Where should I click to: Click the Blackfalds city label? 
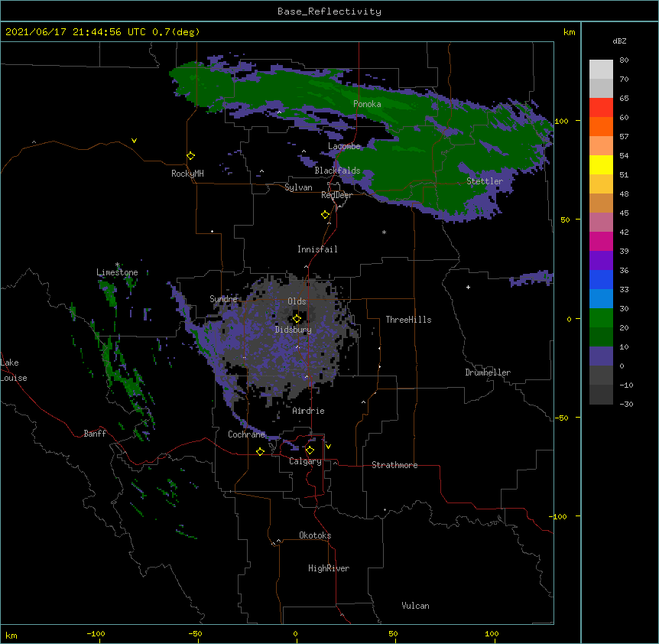pyautogui.click(x=337, y=171)
